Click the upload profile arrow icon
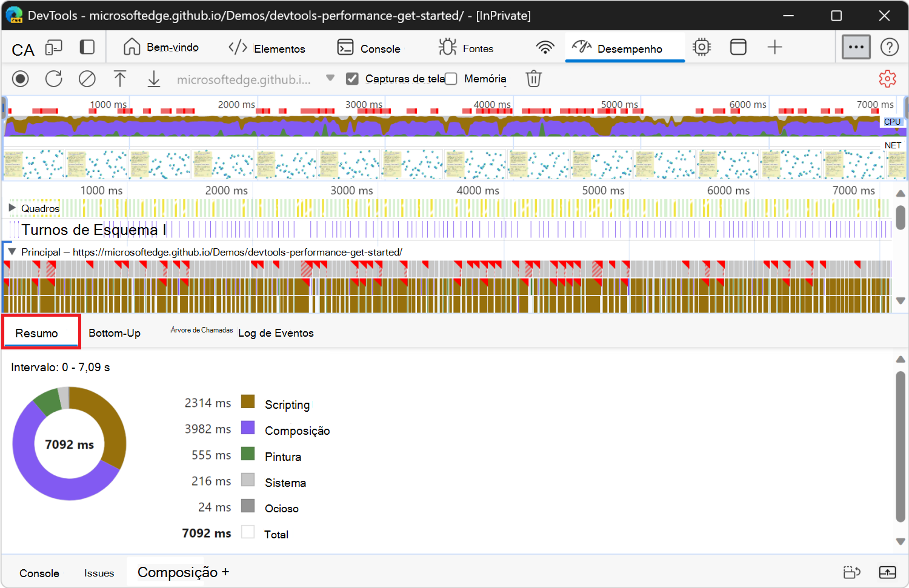Image resolution: width=909 pixels, height=588 pixels. coord(120,79)
